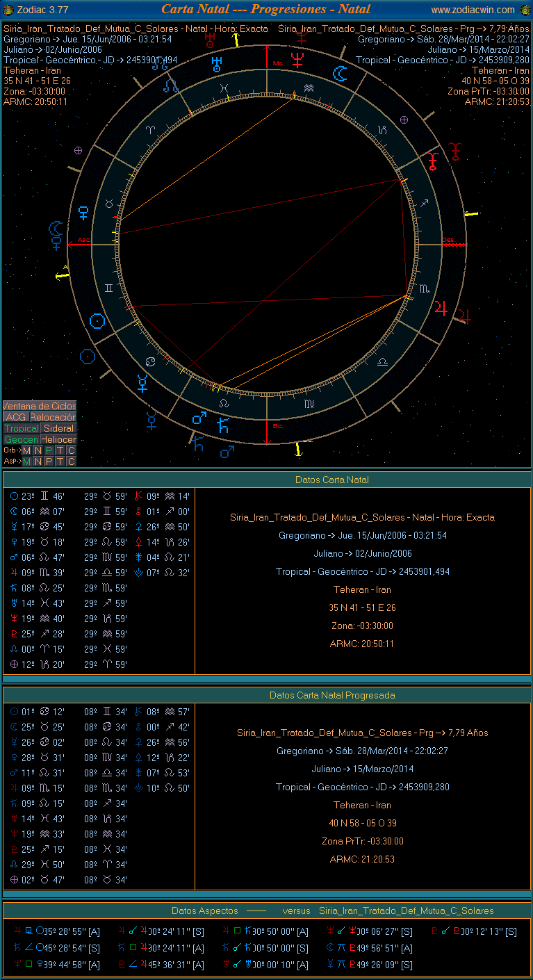This screenshot has height=980, width=533.
Task: Click the Aries sign in the zodiac ring
Action: [151, 130]
